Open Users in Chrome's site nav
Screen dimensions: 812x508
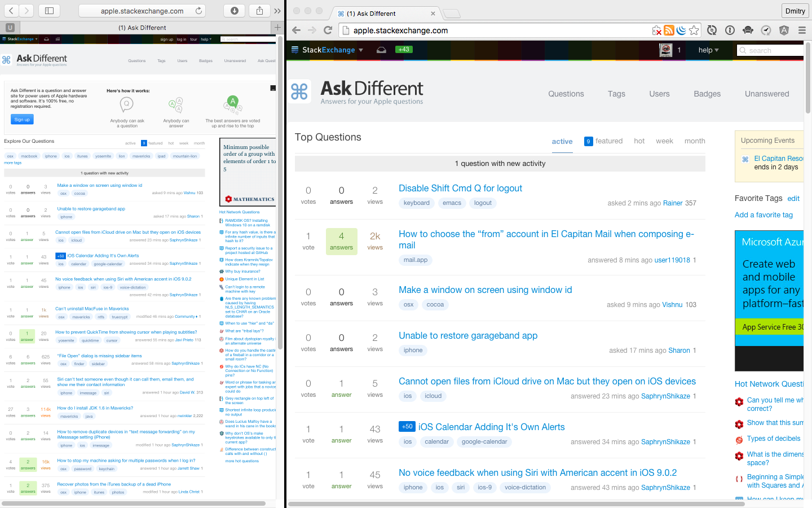coord(659,94)
